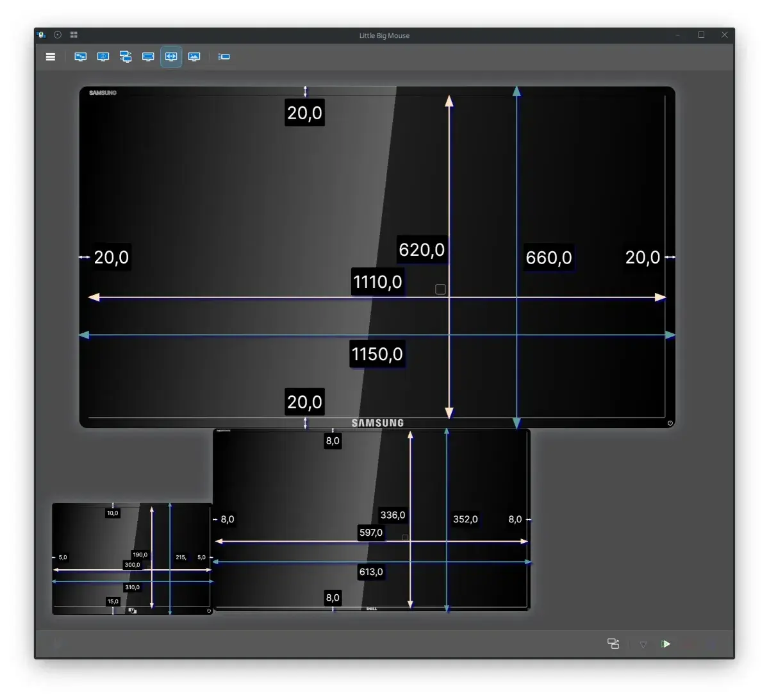This screenshot has height=700, width=769.
Task: Switch to the monitors location view icon
Action: pos(81,57)
